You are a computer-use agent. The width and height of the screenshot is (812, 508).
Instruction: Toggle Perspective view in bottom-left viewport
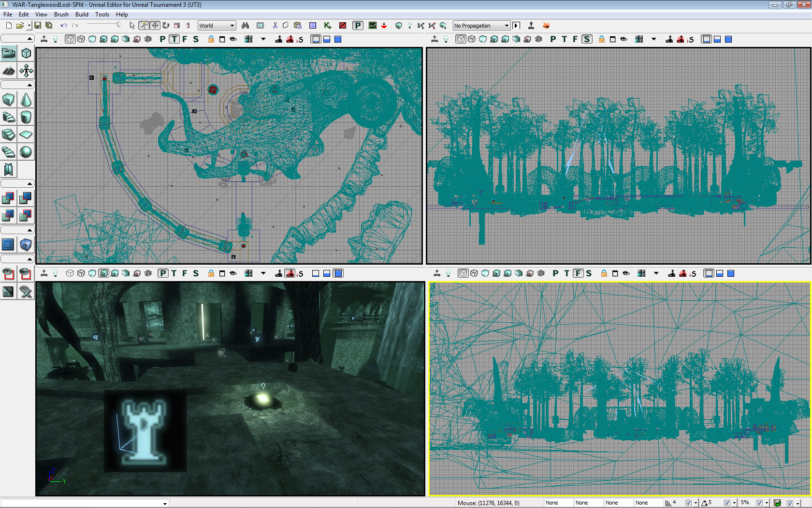[x=163, y=273]
